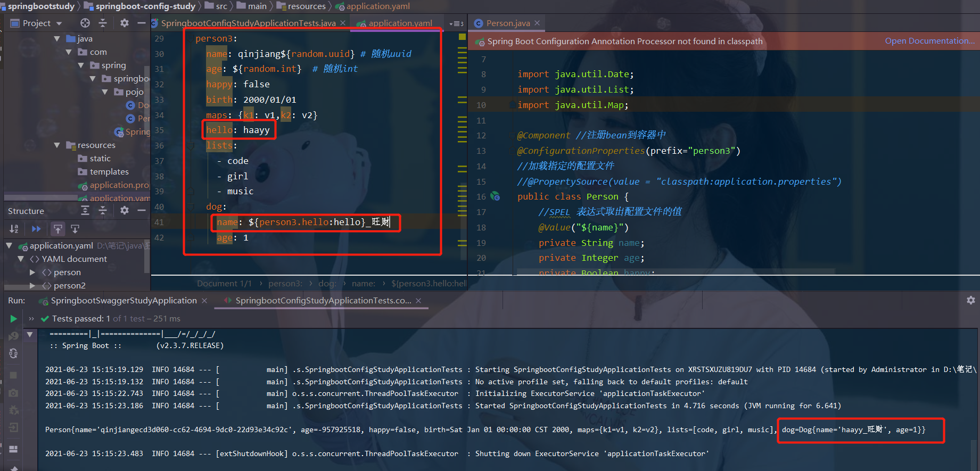The width and height of the screenshot is (980, 471).
Task: Collapse YAML document node in Structure panel
Action: pos(21,259)
